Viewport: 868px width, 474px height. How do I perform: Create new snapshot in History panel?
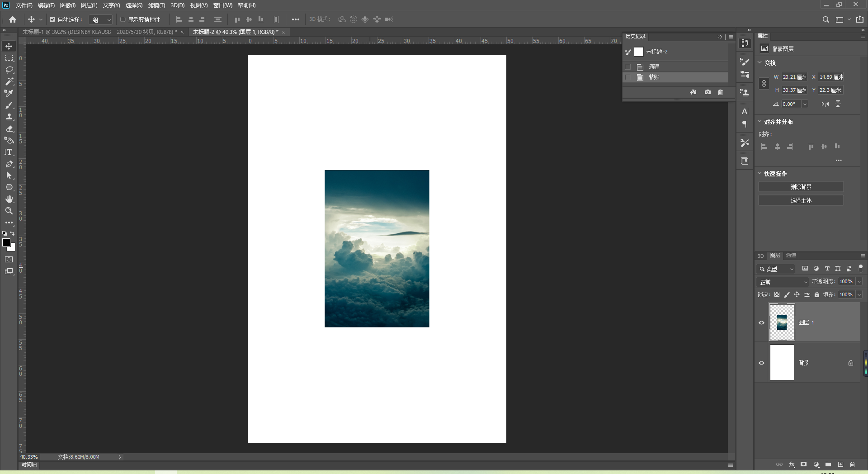(708, 92)
